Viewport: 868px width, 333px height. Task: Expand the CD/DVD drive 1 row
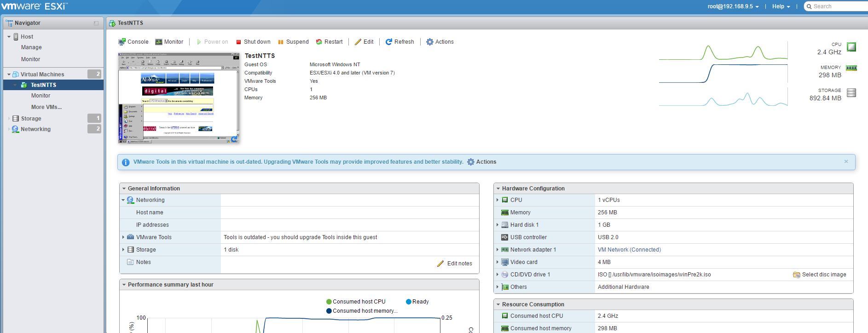pos(498,275)
